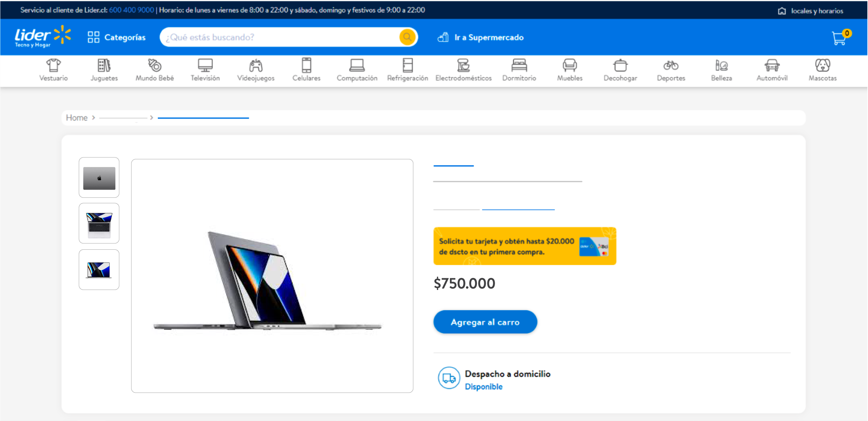
Task: Select the Videojuegos controller icon
Action: [256, 65]
